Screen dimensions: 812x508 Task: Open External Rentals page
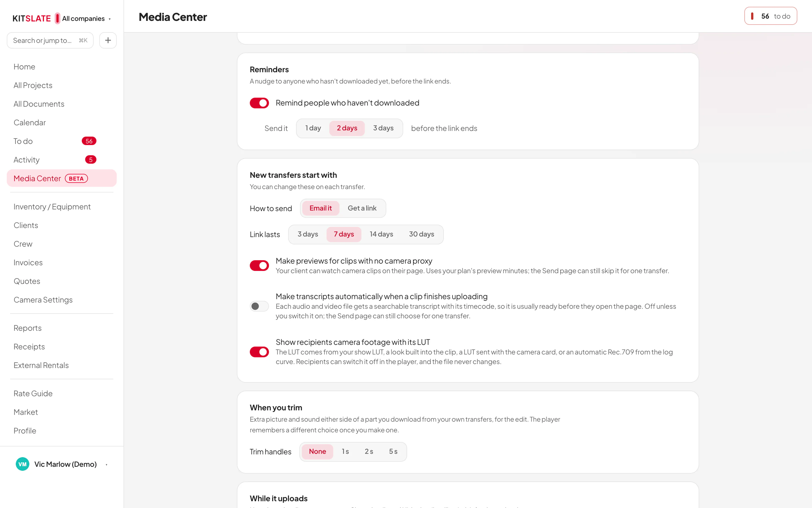[62, 365]
